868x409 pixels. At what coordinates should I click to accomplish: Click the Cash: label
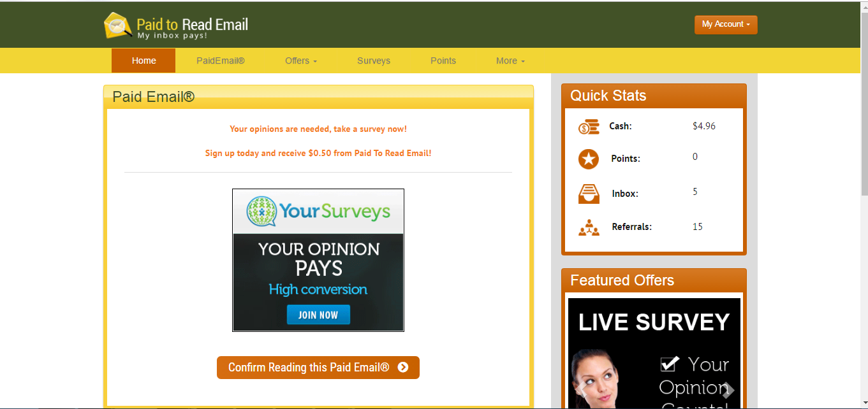click(x=621, y=126)
